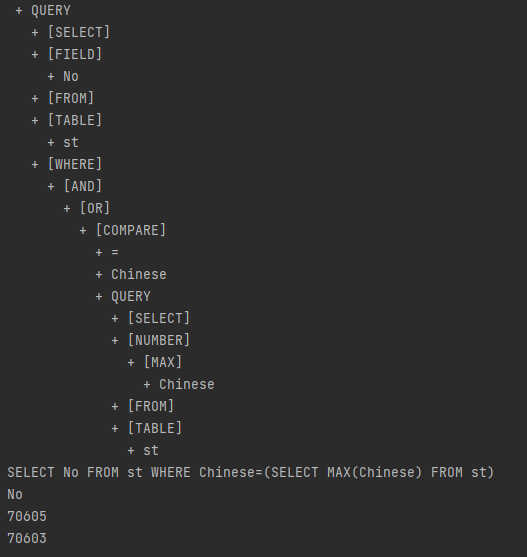Screen dimensions: 527x557
Task: Click result value 70603
Action: 27,539
